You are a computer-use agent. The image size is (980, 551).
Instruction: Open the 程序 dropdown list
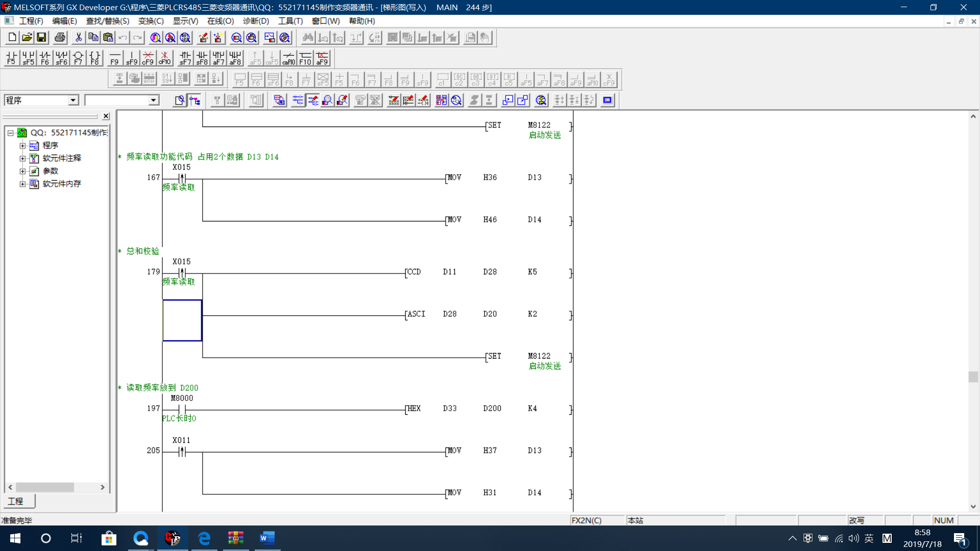tap(73, 100)
